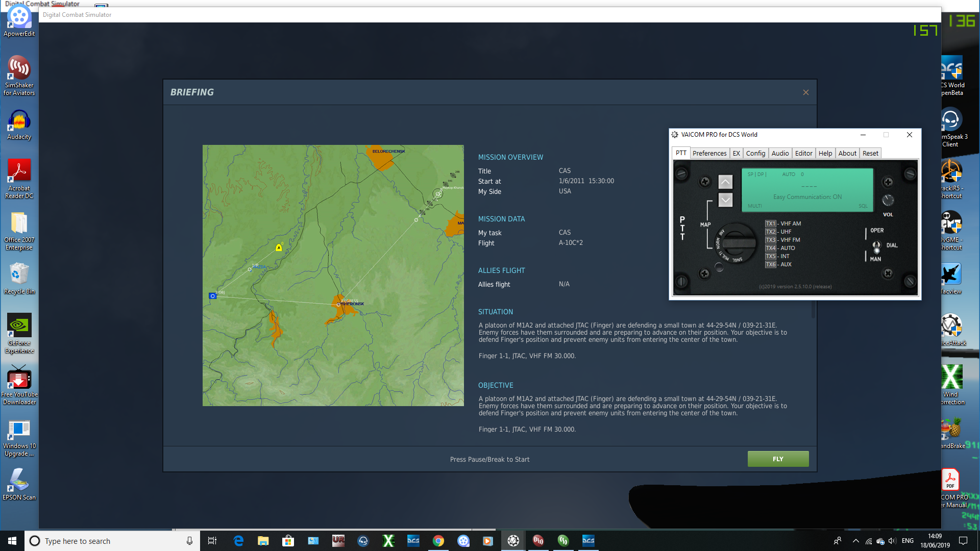
Task: Click the speaker volume tray icon
Action: coord(892,541)
